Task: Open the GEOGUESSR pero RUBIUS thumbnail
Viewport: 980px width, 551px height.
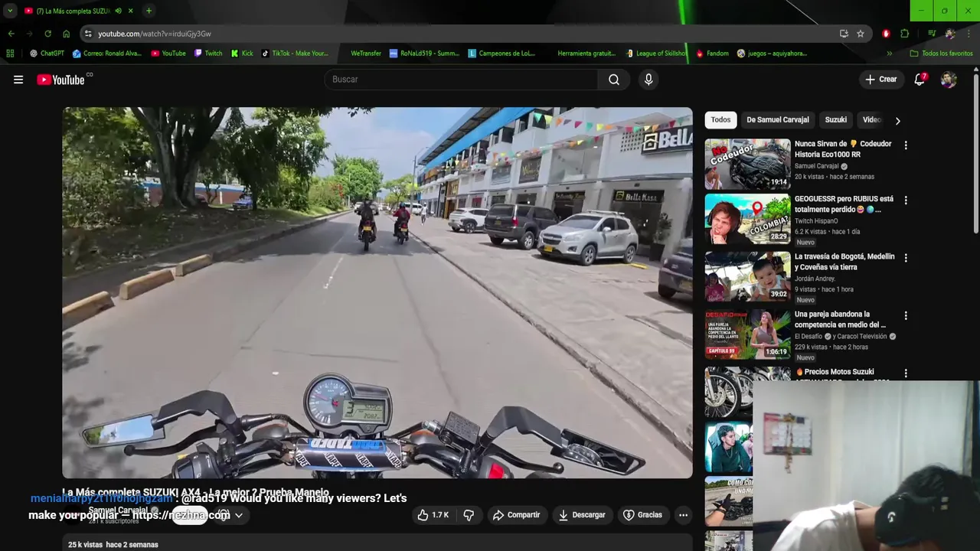Action: click(747, 219)
